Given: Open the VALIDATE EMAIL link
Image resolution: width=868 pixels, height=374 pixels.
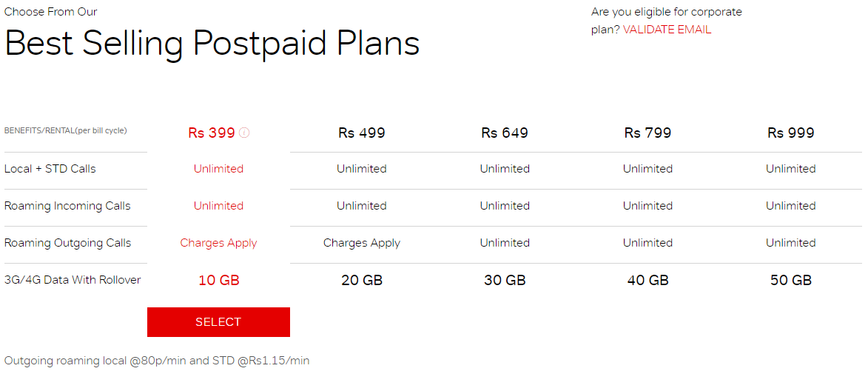Looking at the screenshot, I should click(667, 30).
